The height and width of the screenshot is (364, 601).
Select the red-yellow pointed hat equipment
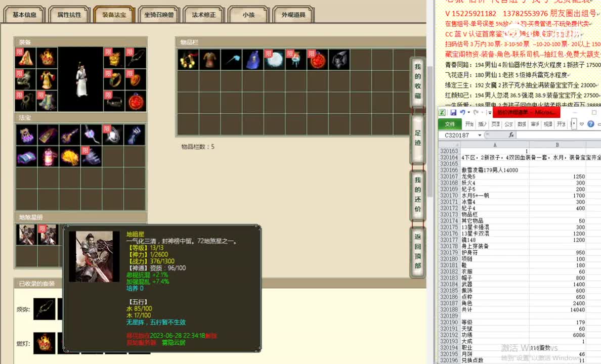[x=26, y=58]
